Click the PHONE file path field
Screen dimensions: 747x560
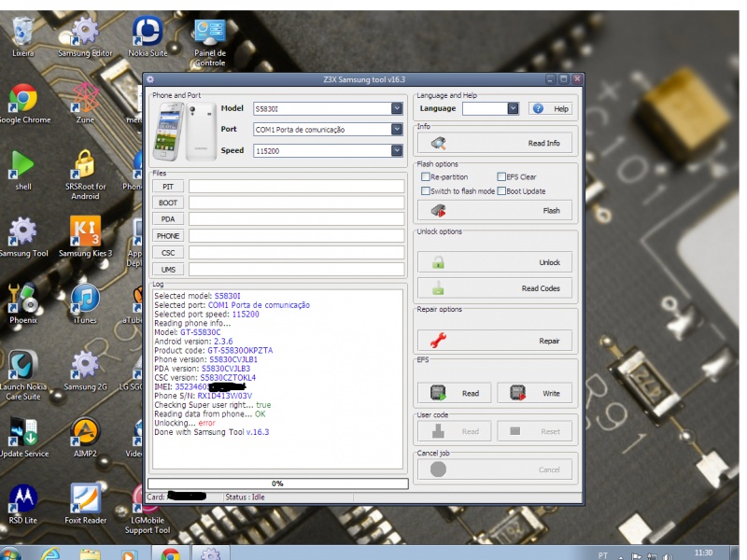[x=296, y=236]
